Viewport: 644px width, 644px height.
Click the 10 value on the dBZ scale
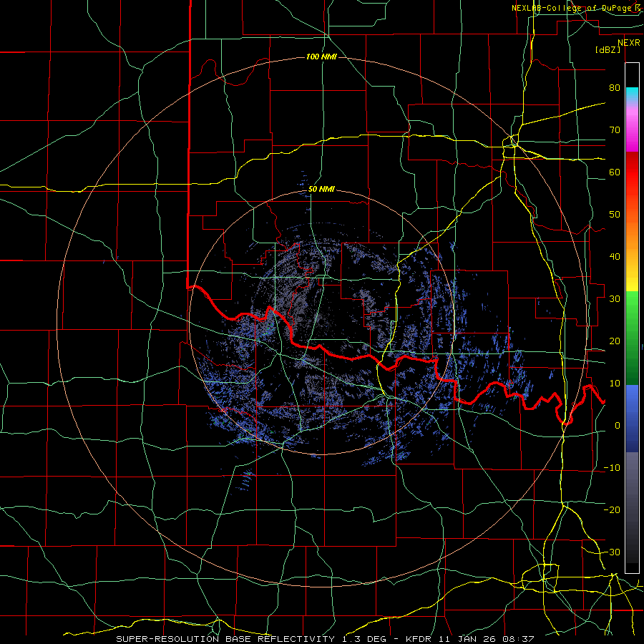click(x=615, y=384)
